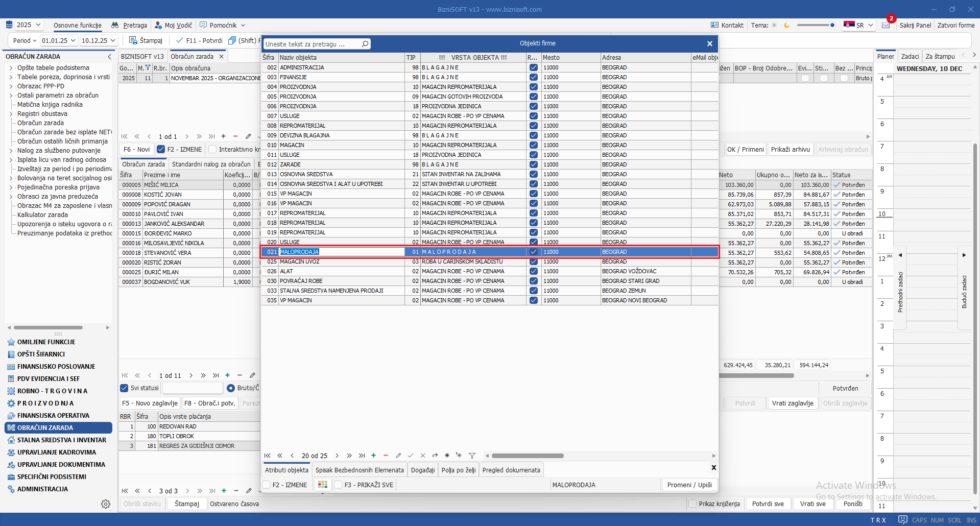The image size is (980, 526).
Task: Switch to Spisak Bezbednosnih Elemenata tab
Action: 360,470
